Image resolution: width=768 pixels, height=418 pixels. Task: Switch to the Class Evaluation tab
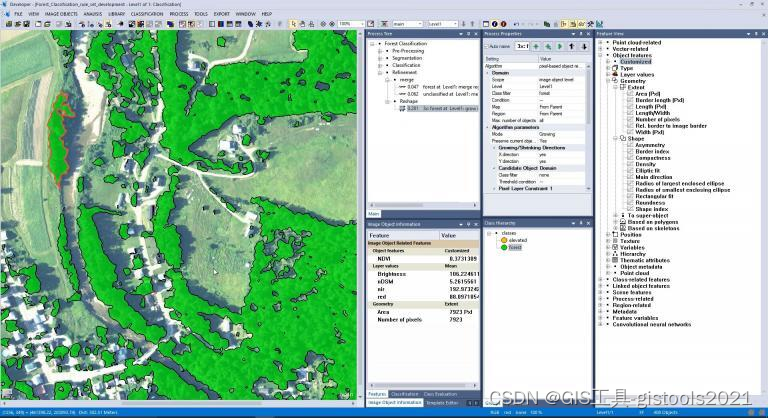(x=440, y=394)
